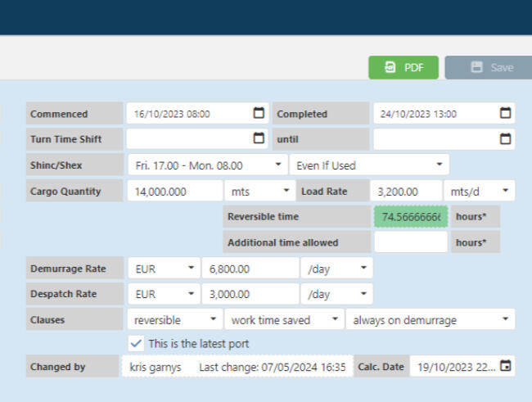
Task: Click the green Reversible time field
Action: (411, 217)
